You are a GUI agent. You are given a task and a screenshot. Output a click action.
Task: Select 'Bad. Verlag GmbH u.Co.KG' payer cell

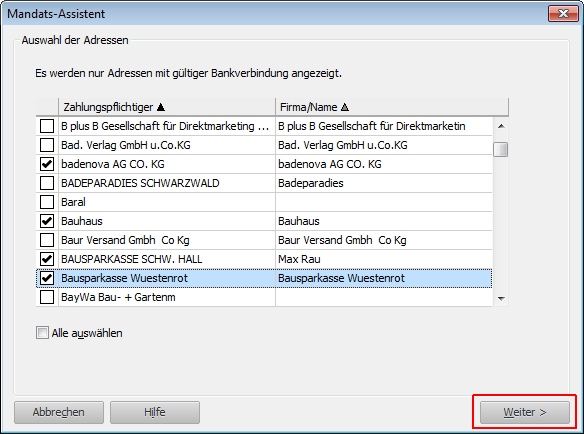[167, 145]
